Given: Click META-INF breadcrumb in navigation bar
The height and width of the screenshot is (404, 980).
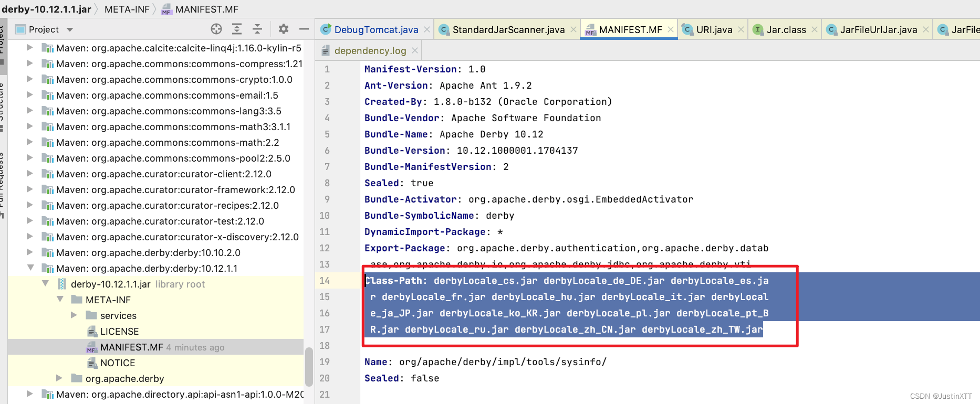Looking at the screenshot, I should coord(127,9).
